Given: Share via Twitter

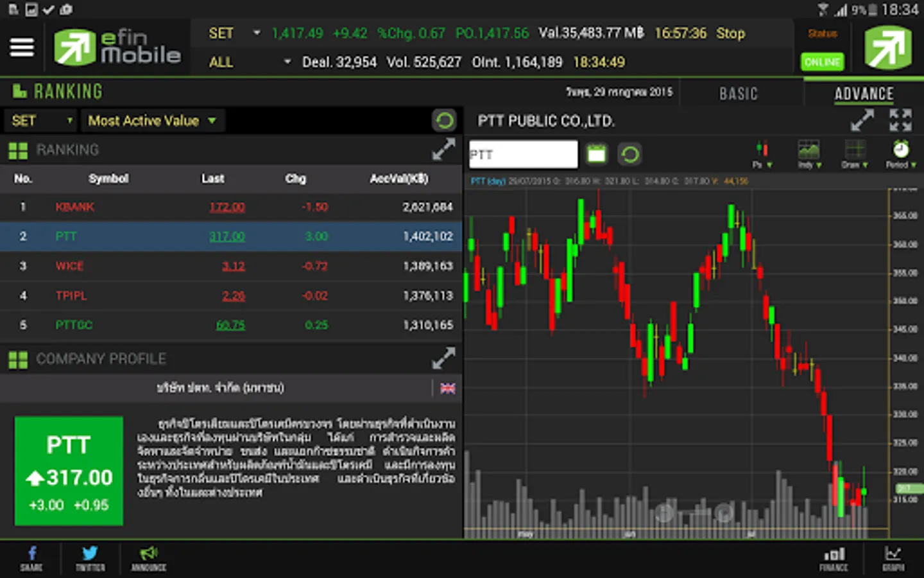Looking at the screenshot, I should [90, 558].
